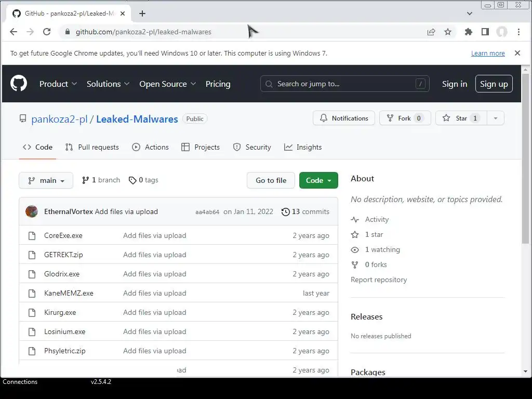The width and height of the screenshot is (532, 399).
Task: Expand the Solutions menu
Action: click(x=108, y=84)
